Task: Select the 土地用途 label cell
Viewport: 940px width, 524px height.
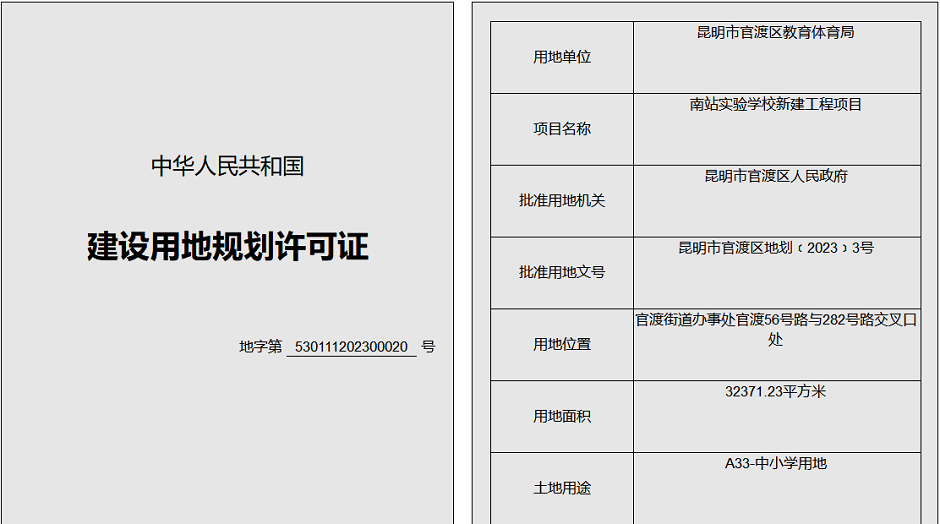Action: click(561, 488)
